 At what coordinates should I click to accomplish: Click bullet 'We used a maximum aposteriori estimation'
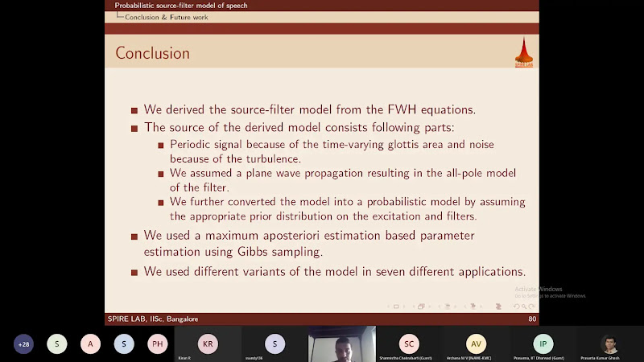[x=309, y=244]
